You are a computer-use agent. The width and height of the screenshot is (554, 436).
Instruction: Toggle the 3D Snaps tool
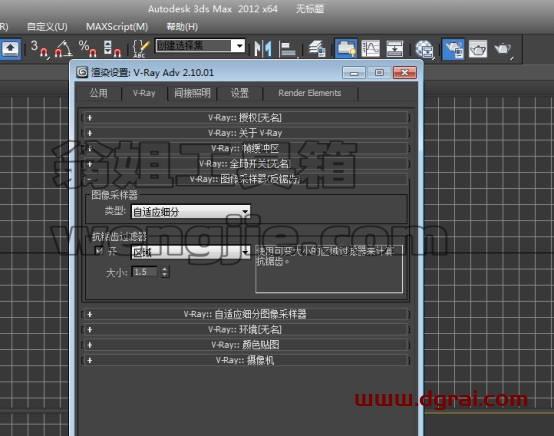38,48
